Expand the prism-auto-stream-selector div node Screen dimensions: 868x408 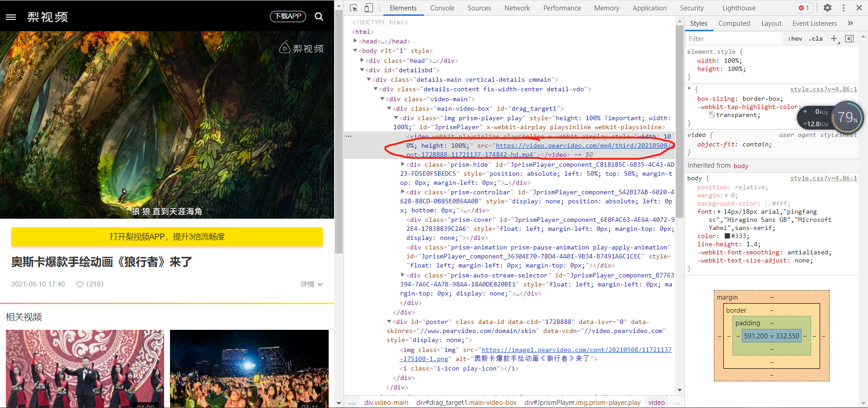tap(403, 275)
